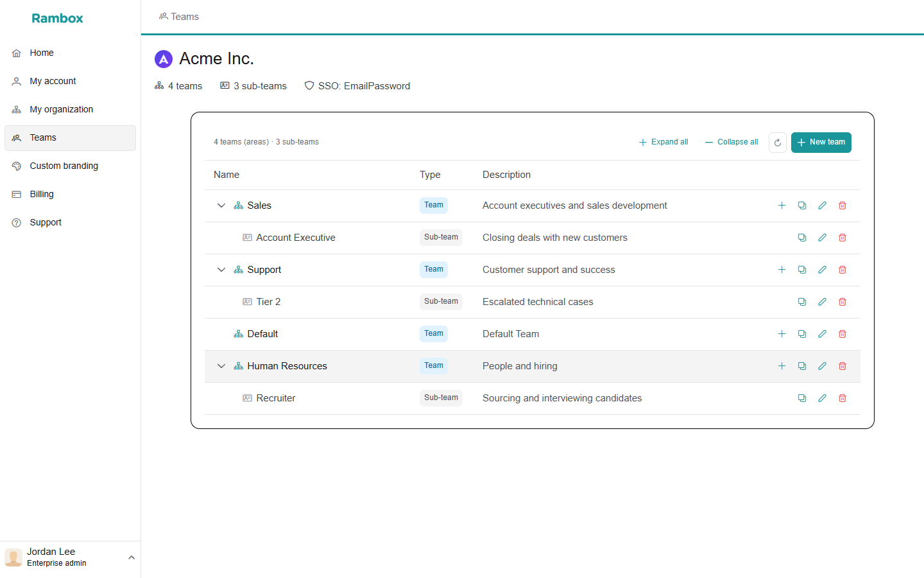Viewport: 924px width, 578px height.
Task: Edit the Support team row
Action: pyautogui.click(x=822, y=270)
